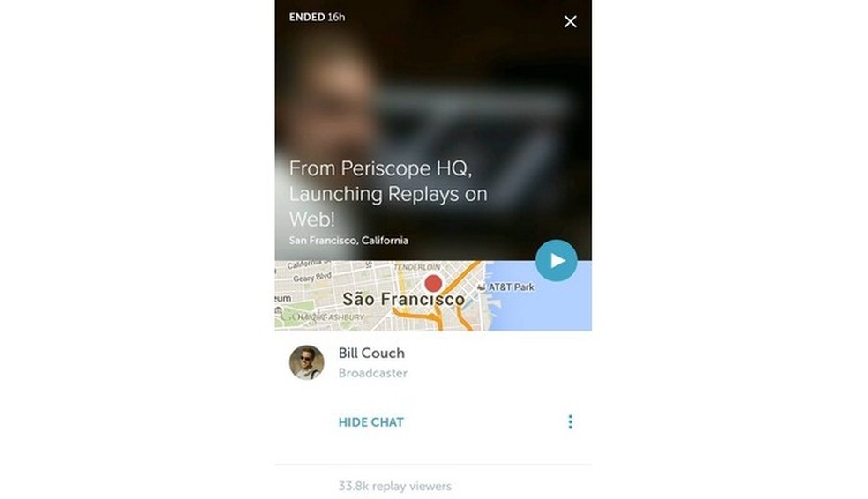
Task: Click the Broadcaster role label
Action: 372,374
